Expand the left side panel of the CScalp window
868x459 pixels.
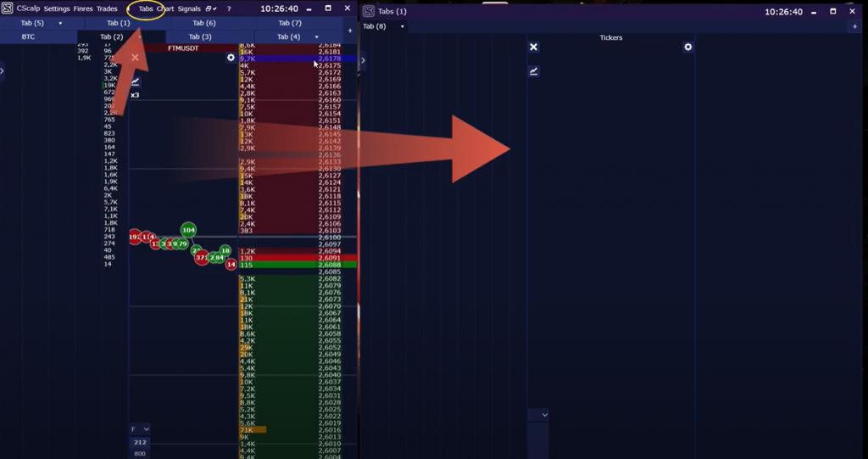(3, 71)
